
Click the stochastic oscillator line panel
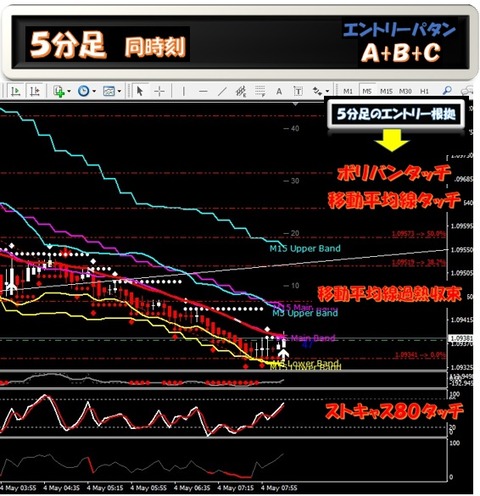(223, 413)
